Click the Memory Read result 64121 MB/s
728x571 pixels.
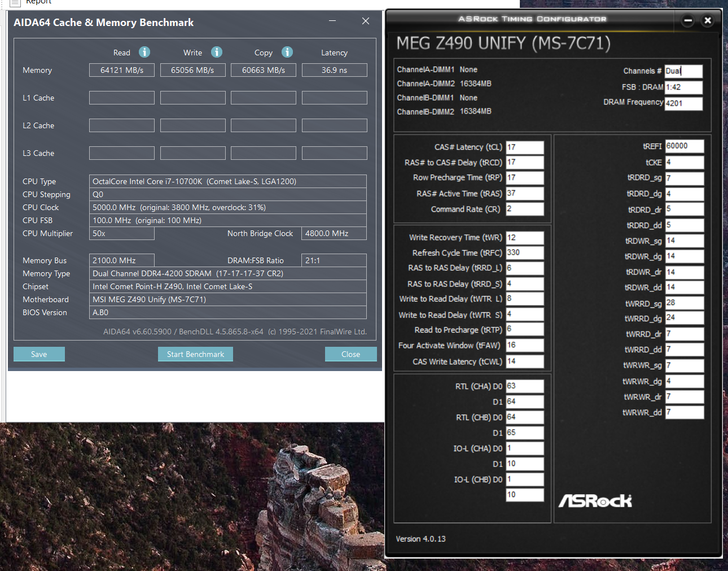122,70
